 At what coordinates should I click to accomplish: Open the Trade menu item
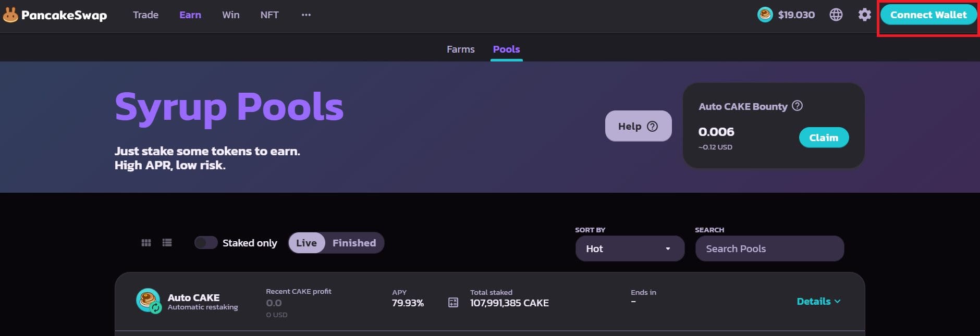point(145,15)
